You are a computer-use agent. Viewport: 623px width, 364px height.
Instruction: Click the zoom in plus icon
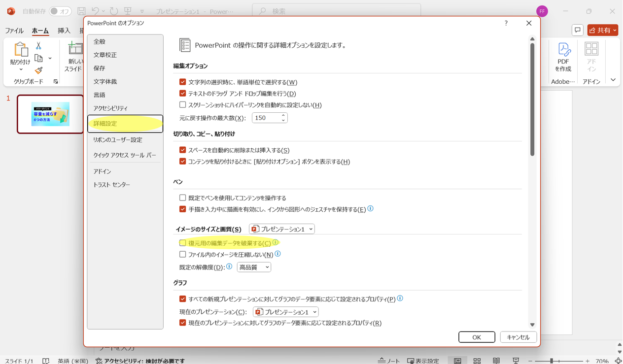pos(588,361)
